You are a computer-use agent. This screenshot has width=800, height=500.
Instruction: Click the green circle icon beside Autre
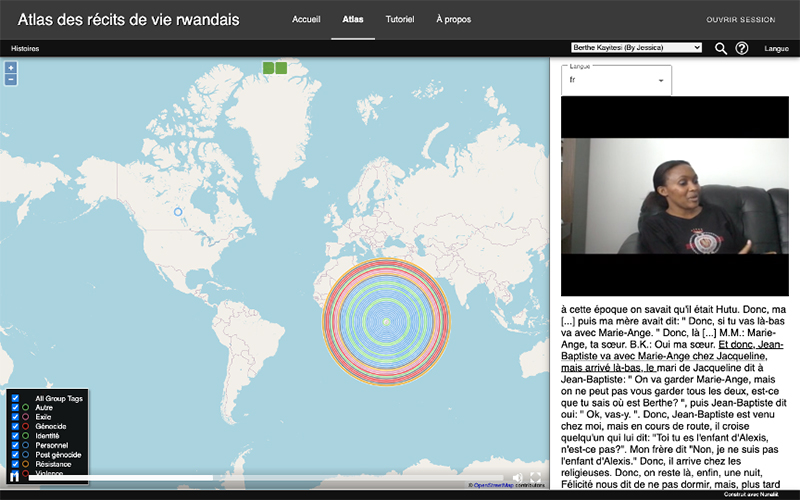[x=26, y=408]
